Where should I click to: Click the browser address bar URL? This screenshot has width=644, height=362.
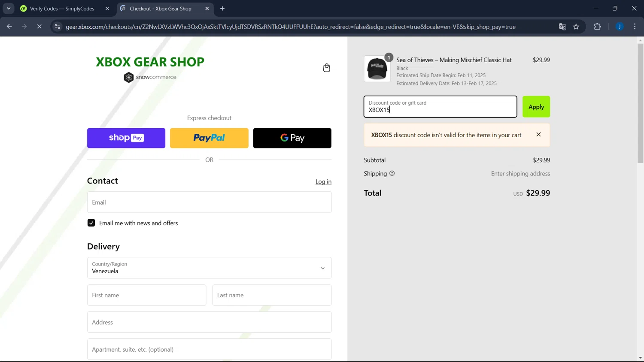291,27
